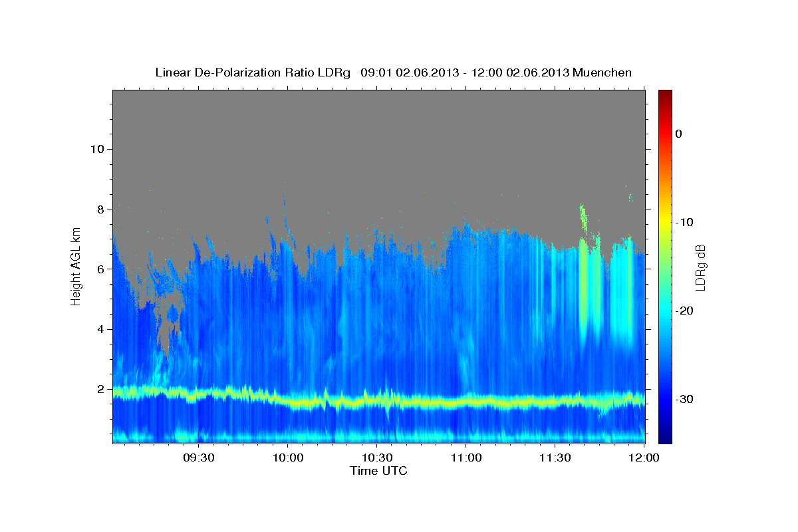Click the 'Height AGL km' axis title
This screenshot has height=532, width=798.
76,267
